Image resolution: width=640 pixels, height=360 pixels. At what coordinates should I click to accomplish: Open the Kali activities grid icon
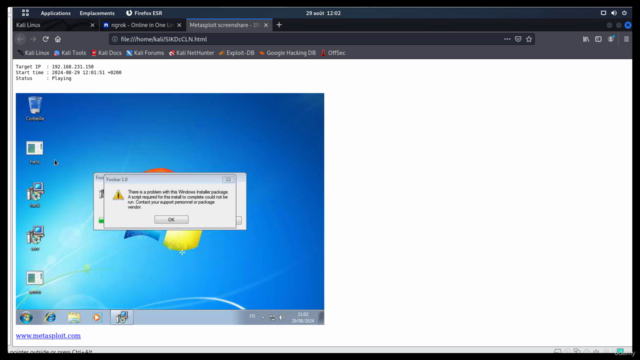coord(25,13)
